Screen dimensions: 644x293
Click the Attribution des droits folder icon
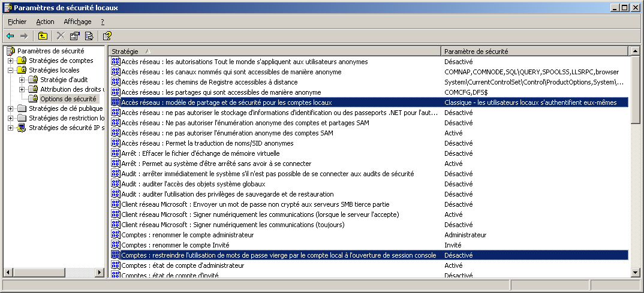[x=33, y=89]
